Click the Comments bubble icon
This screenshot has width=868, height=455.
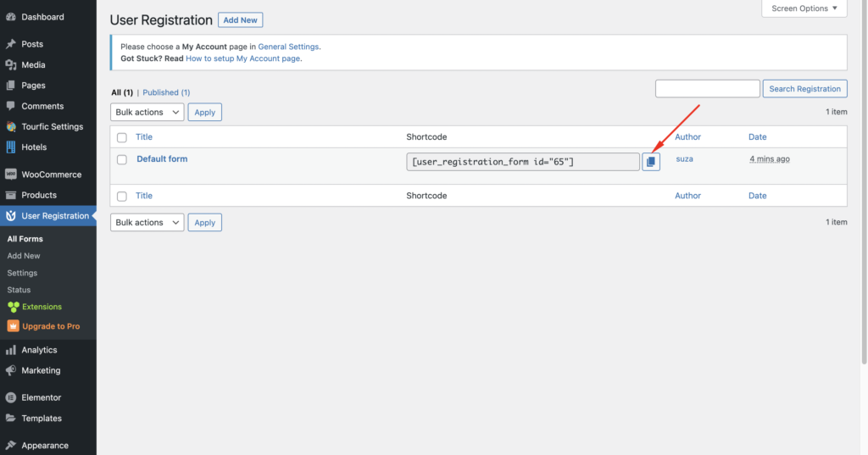(x=10, y=106)
